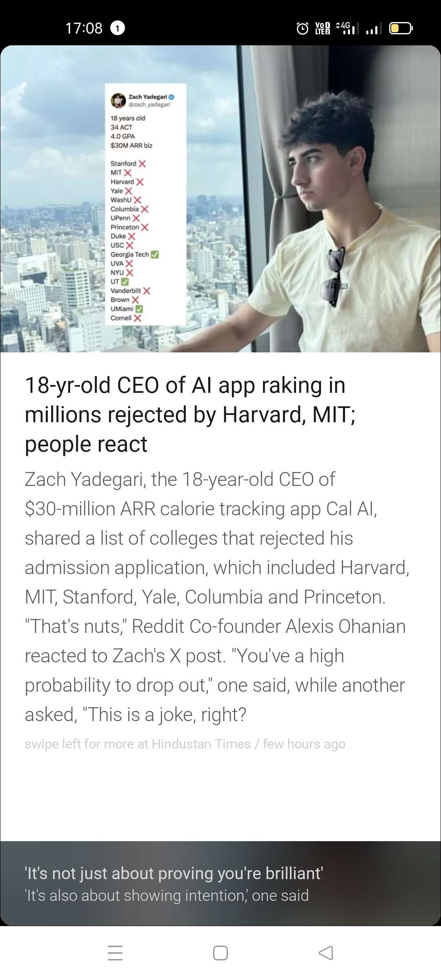Click the green checkmark next to UT
Viewport: 441px width, 980px height.
click(x=125, y=282)
